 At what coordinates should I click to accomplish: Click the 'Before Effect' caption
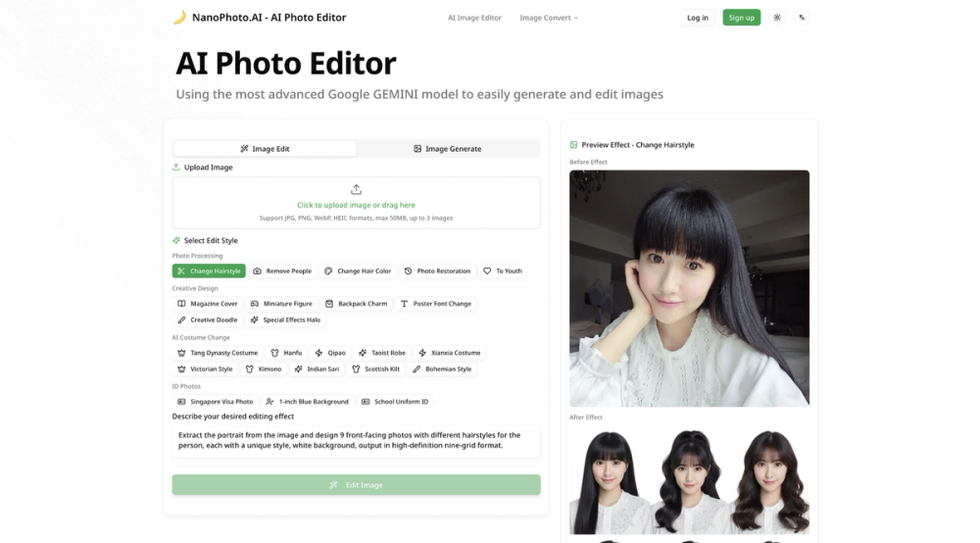[588, 162]
